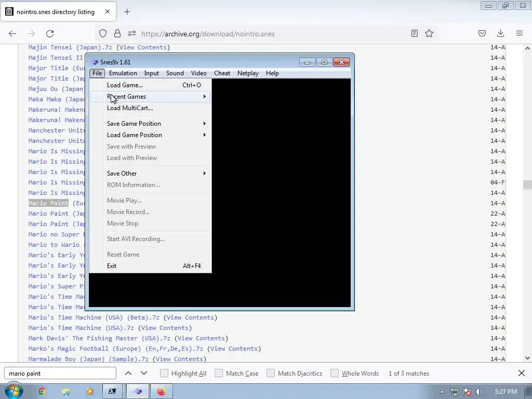
Task: Switch to Firefox taskbar button
Action: coord(162,392)
